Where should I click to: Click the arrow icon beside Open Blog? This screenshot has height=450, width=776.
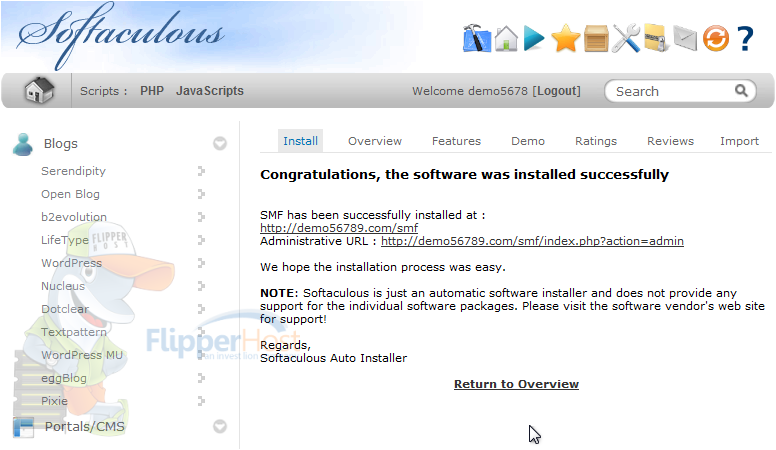[x=201, y=194]
